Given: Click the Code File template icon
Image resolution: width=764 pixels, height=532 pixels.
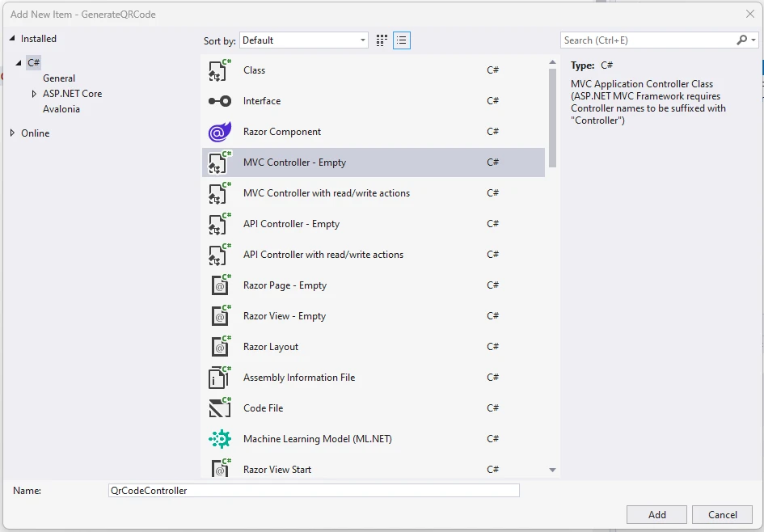Looking at the screenshot, I should [x=220, y=408].
